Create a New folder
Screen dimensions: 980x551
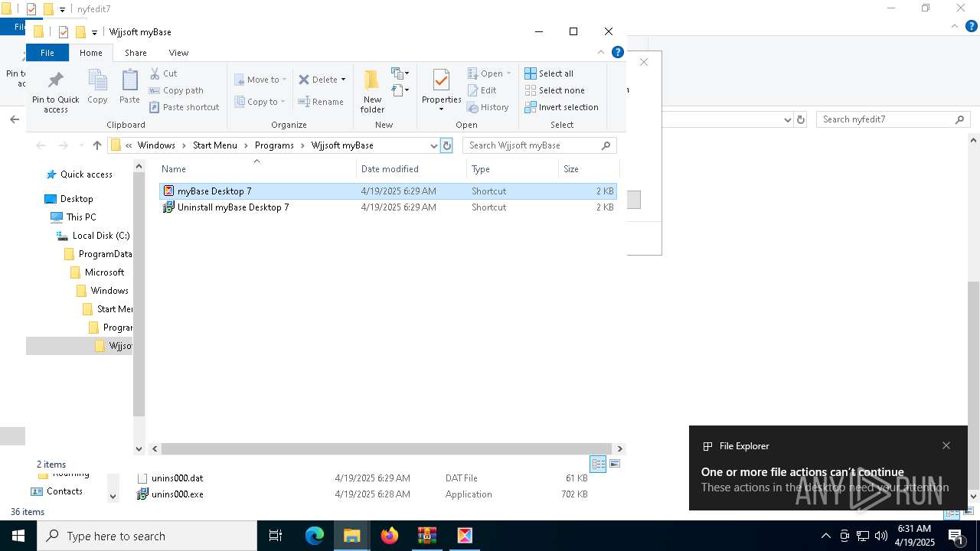(372, 91)
